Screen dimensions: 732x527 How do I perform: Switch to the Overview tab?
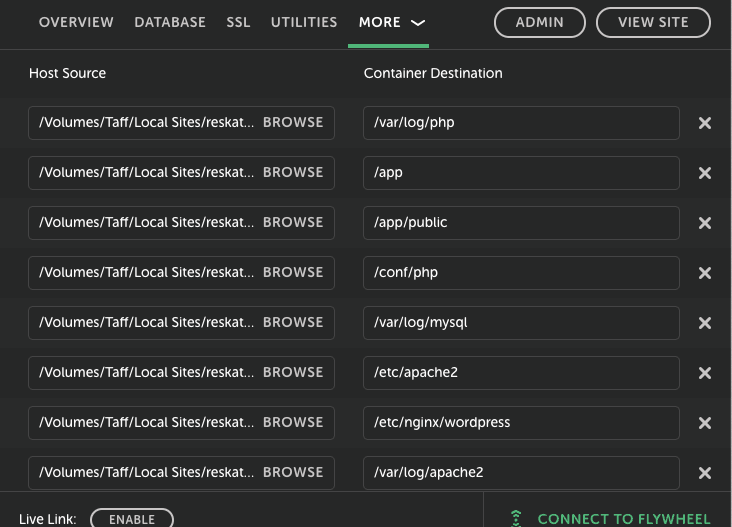[76, 22]
